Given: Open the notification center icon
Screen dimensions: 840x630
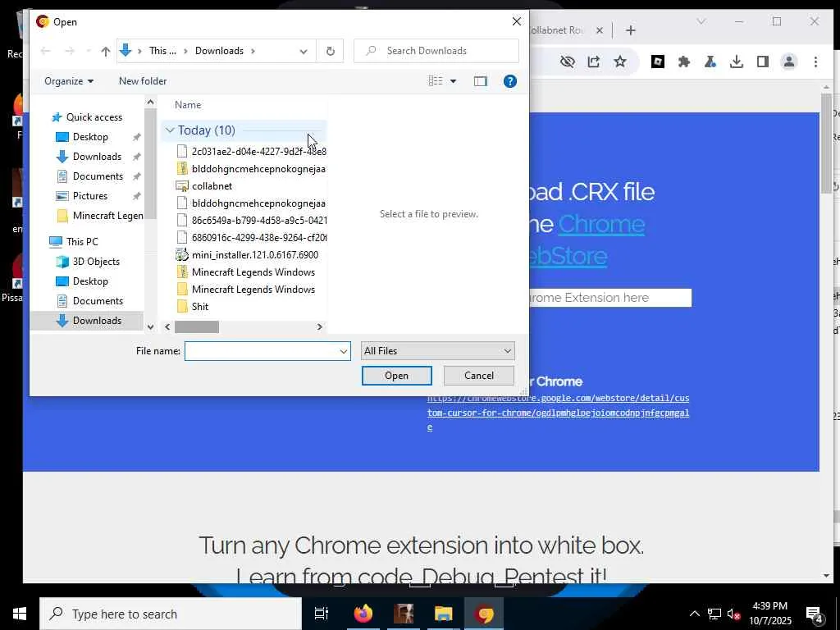Looking at the screenshot, I should pos(815,614).
